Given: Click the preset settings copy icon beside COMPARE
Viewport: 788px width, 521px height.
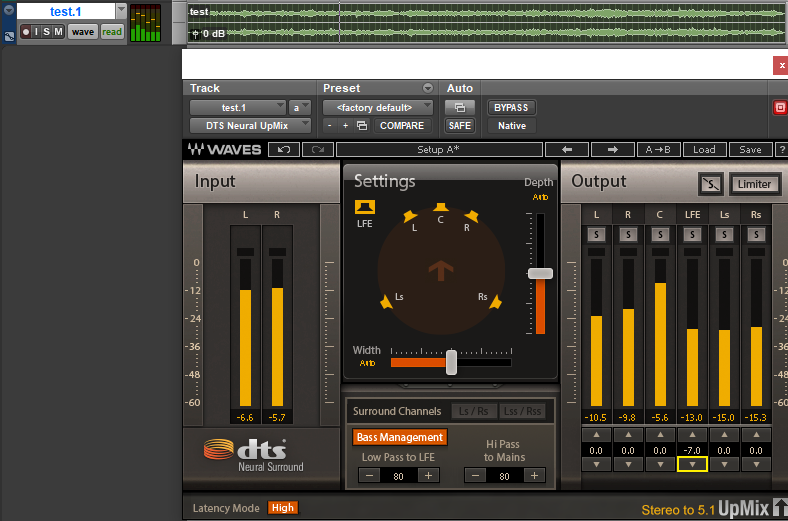Looking at the screenshot, I should (362, 126).
